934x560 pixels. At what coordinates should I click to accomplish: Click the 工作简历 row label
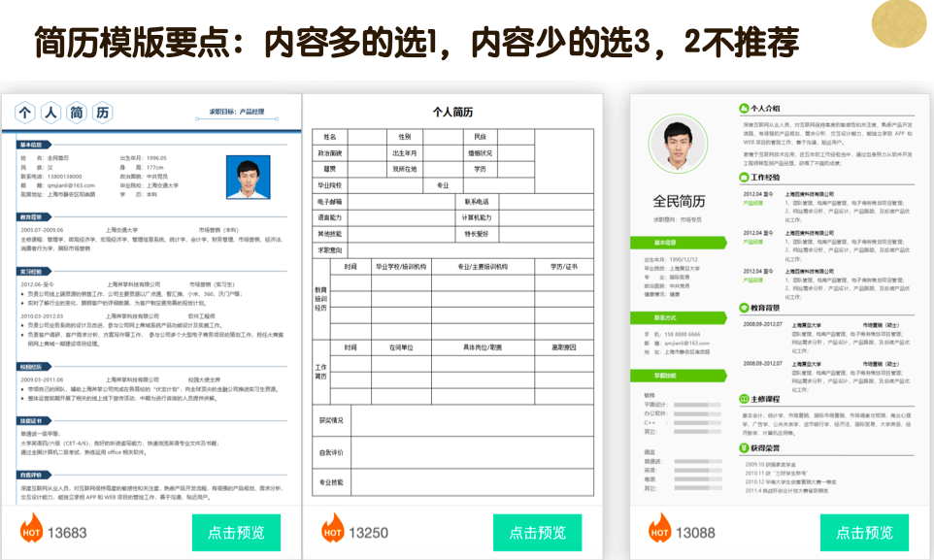(x=321, y=373)
